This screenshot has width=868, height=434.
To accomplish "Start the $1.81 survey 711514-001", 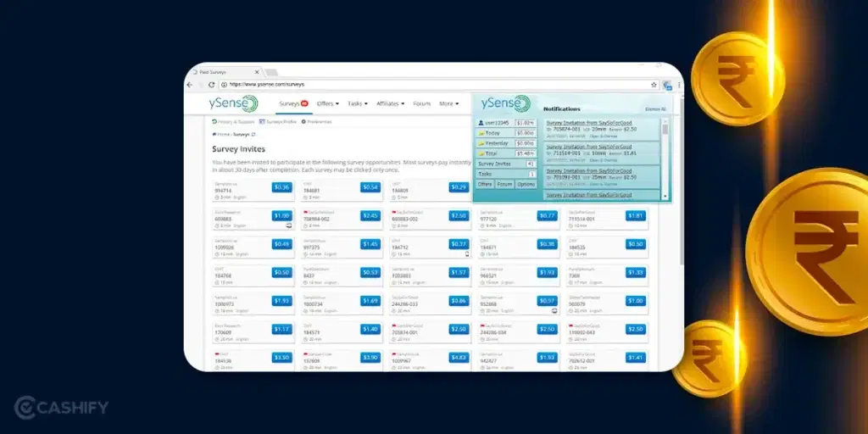I will click(636, 216).
